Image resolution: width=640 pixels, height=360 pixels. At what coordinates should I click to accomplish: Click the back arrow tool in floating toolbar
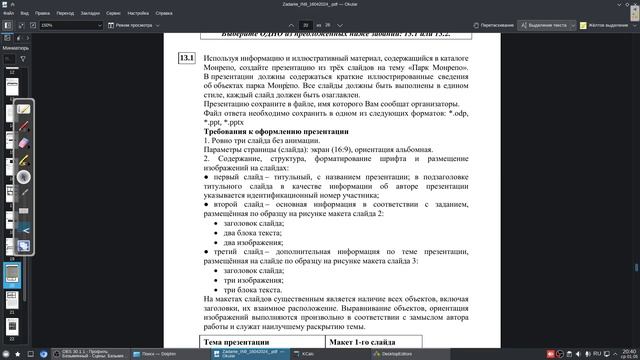coord(24,230)
